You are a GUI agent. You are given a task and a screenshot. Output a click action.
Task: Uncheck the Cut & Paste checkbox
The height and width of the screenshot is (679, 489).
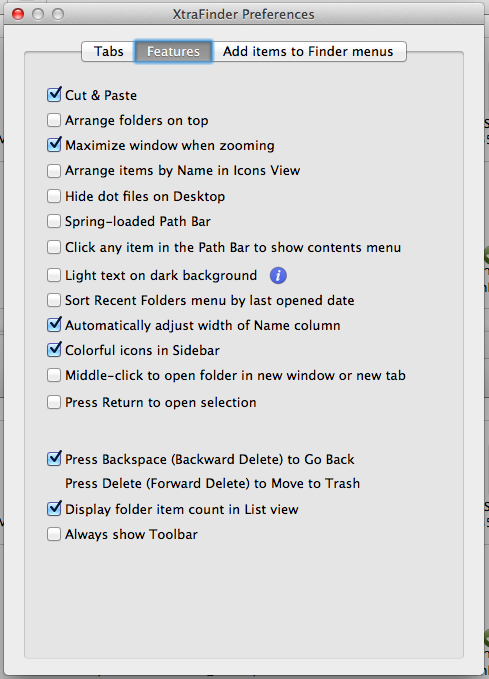(x=54, y=95)
